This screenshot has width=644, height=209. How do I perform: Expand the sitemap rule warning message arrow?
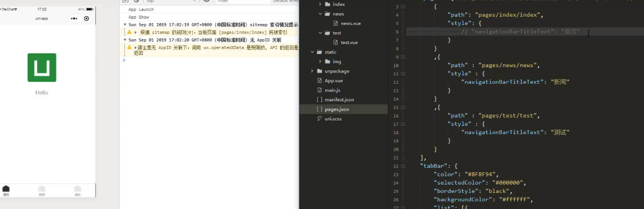pyautogui.click(x=136, y=32)
